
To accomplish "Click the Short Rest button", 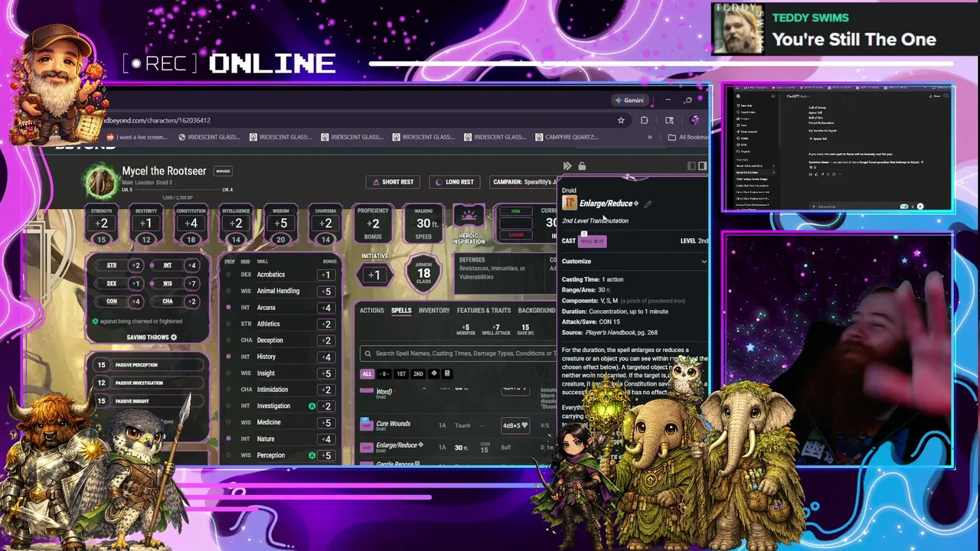I will point(394,182).
